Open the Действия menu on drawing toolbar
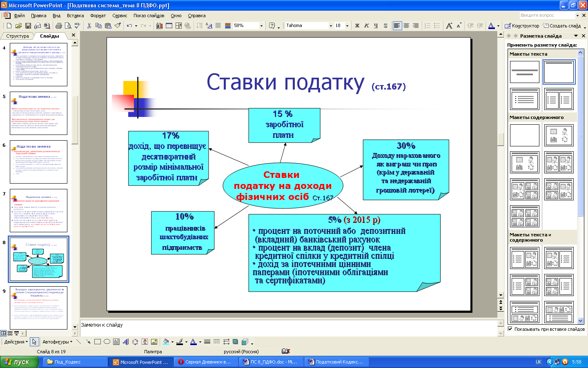The image size is (588, 368). tap(16, 342)
